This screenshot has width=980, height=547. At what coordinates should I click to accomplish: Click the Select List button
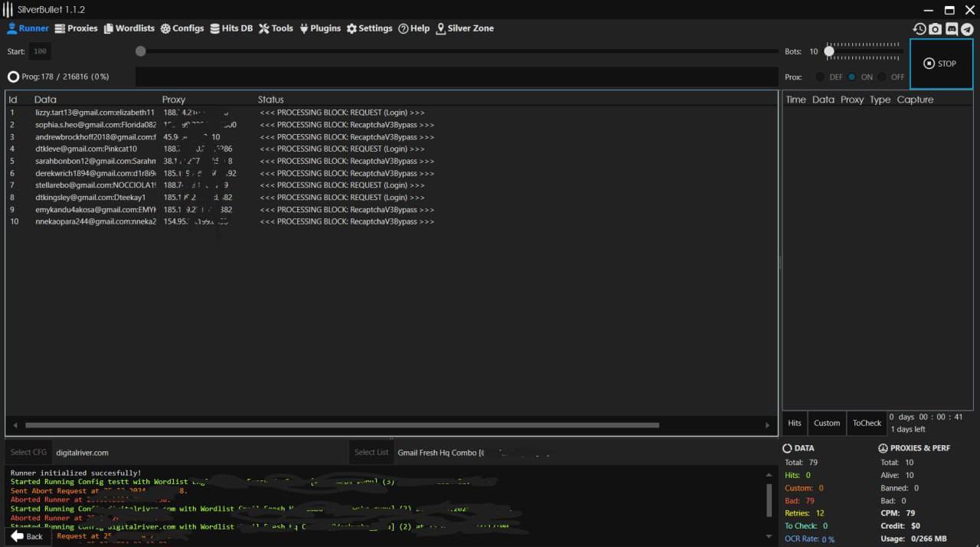tap(371, 452)
